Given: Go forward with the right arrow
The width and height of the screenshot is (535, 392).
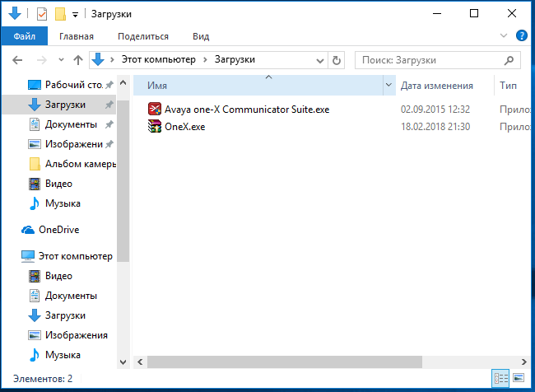Looking at the screenshot, I should click(42, 60).
